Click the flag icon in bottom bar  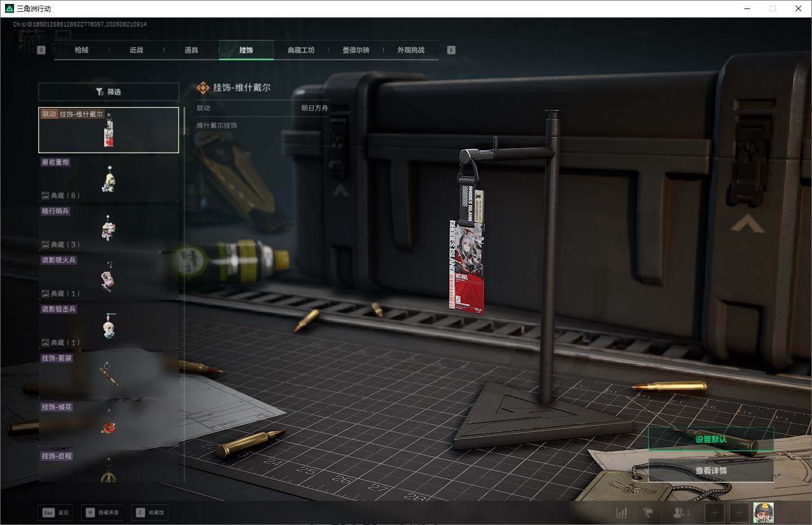[648, 513]
